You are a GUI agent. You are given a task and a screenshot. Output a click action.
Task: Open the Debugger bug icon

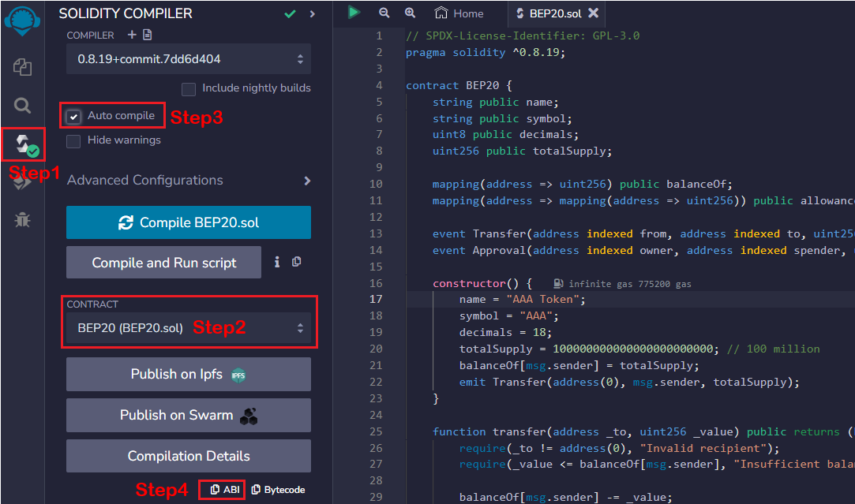click(x=22, y=219)
